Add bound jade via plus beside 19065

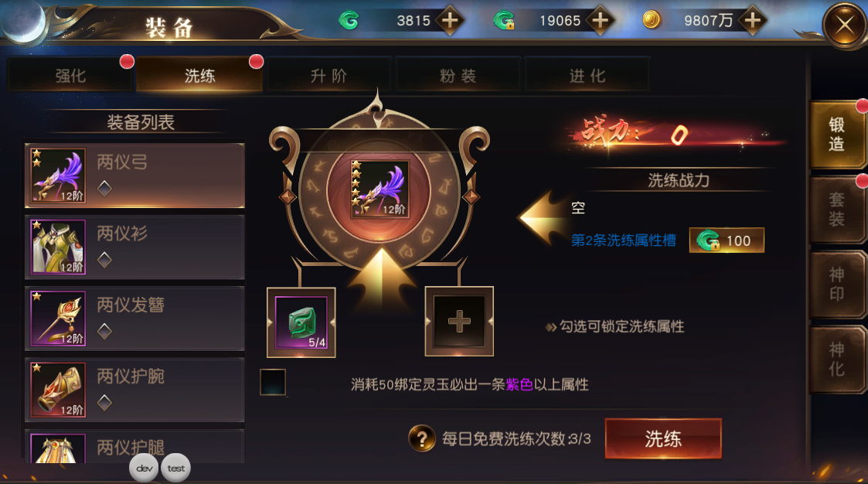(x=601, y=21)
